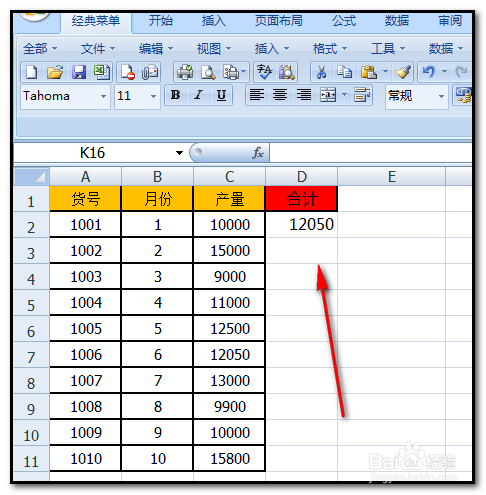Image resolution: width=486 pixels, height=495 pixels.
Task: Click the formula bar input field
Action: coord(371,153)
